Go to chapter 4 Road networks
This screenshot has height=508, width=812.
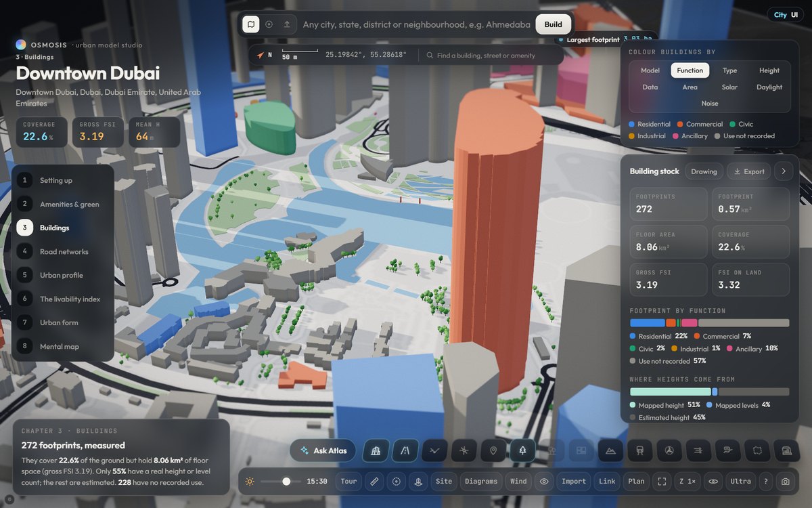[63, 251]
